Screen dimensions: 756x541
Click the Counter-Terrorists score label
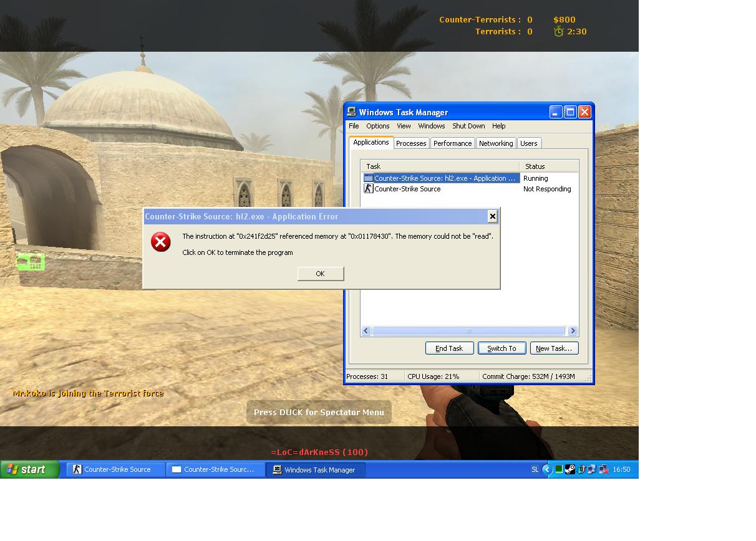coord(480,20)
